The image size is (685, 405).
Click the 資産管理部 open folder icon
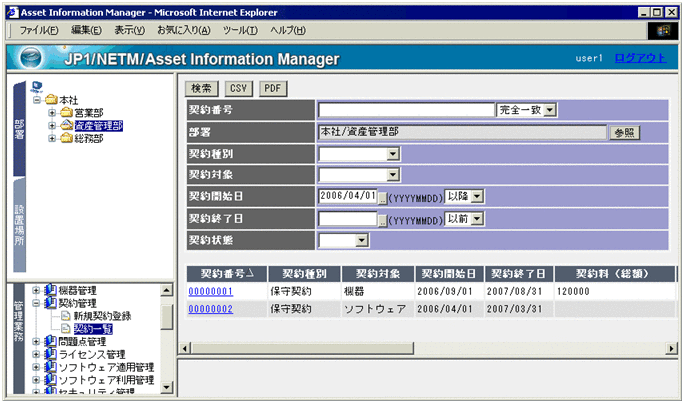click(x=66, y=125)
